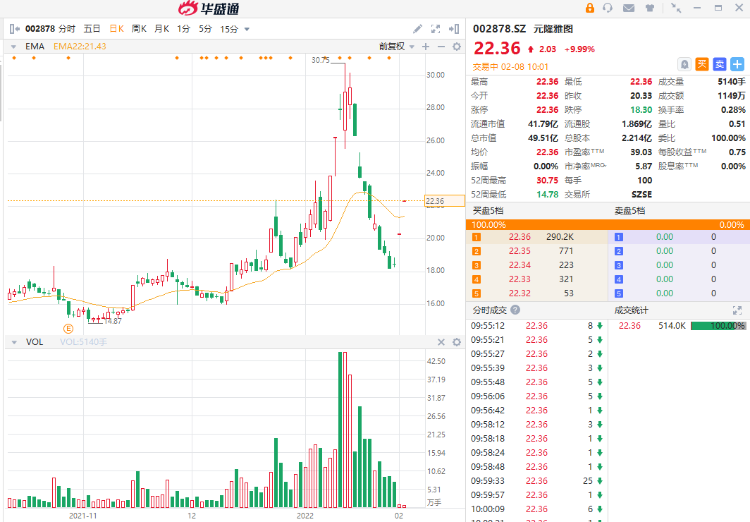
Task: Open the 15分 interval dropdown arrow
Action: point(247,29)
